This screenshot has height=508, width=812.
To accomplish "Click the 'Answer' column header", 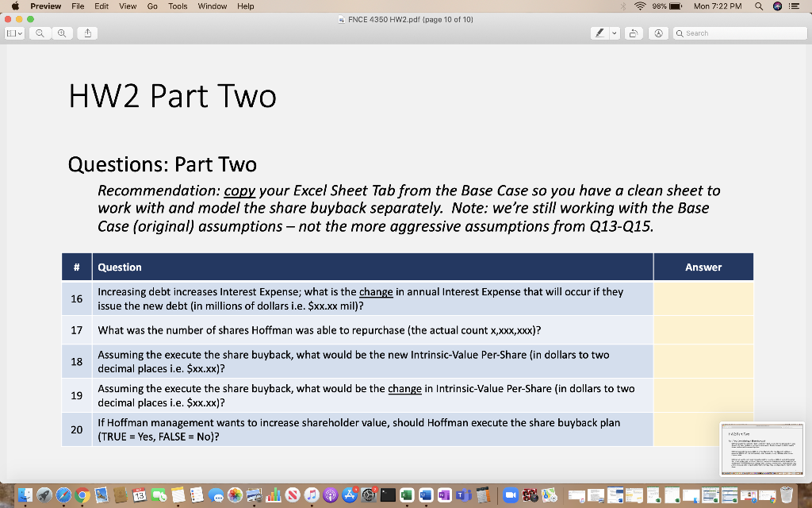I will (x=703, y=267).
